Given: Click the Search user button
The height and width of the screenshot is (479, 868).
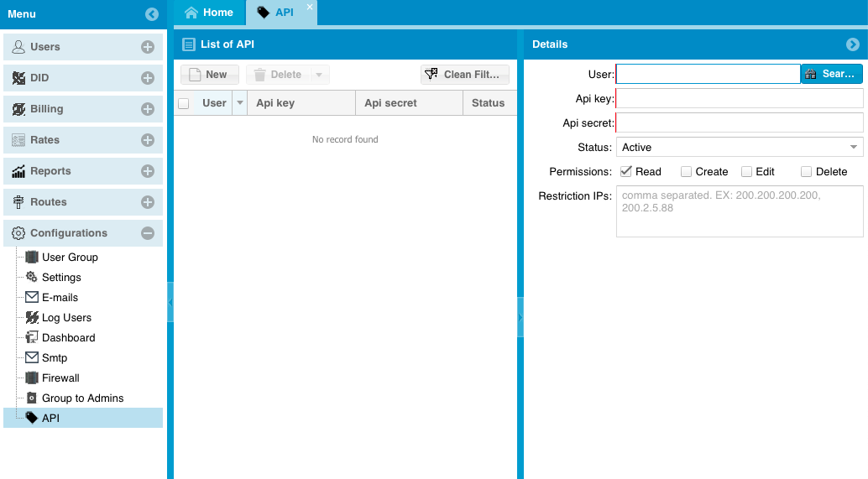Looking at the screenshot, I should (x=831, y=74).
